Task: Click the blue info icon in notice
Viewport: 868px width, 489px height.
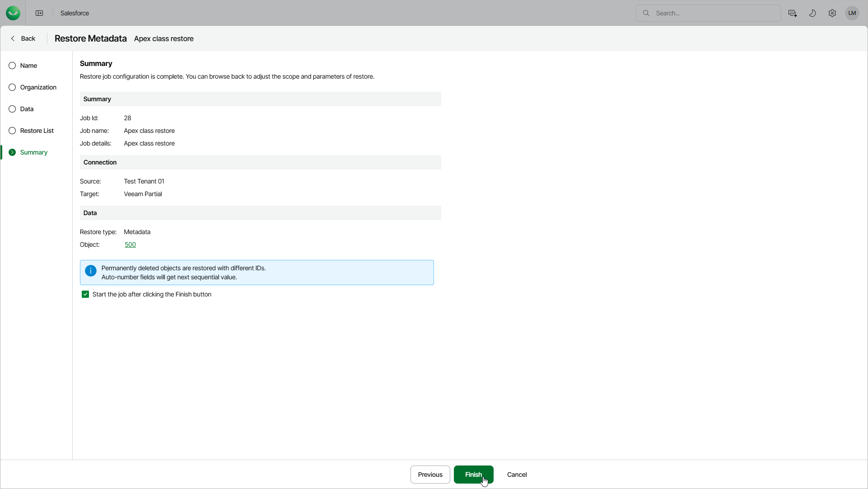Action: click(91, 271)
